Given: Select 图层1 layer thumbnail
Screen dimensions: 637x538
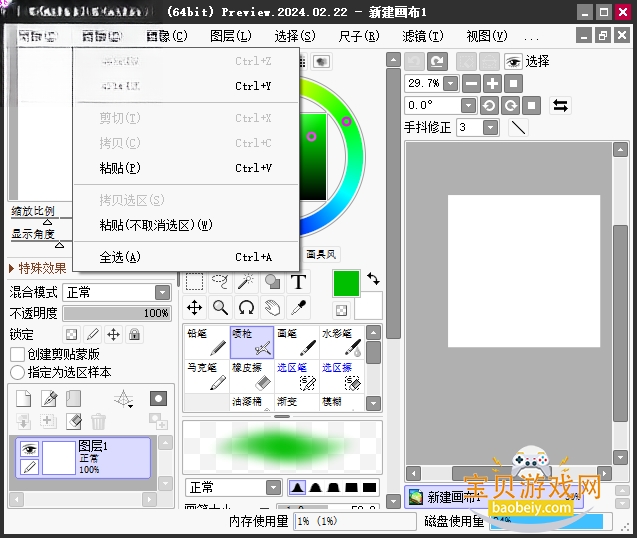Looking at the screenshot, I should pos(58,458).
